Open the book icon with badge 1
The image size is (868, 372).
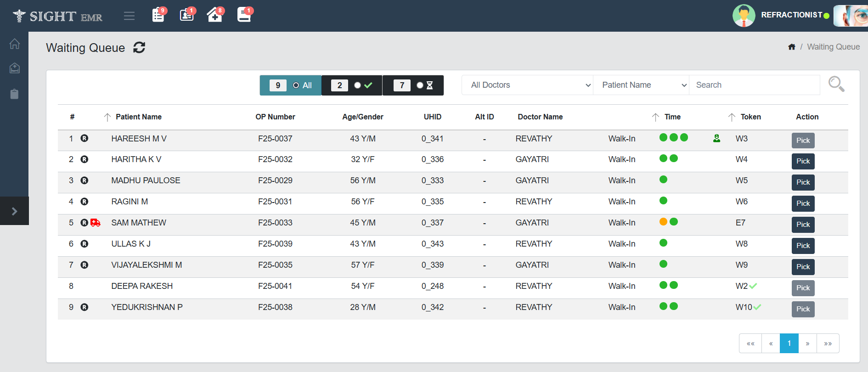244,15
